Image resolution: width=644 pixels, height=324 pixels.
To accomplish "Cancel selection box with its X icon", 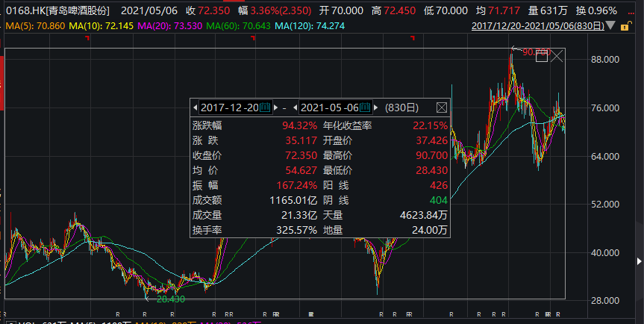I will (x=557, y=56).
